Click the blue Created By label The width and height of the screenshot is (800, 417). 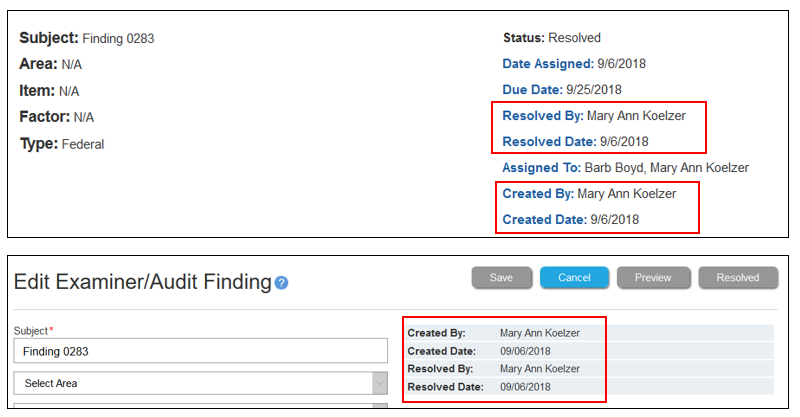pos(538,194)
